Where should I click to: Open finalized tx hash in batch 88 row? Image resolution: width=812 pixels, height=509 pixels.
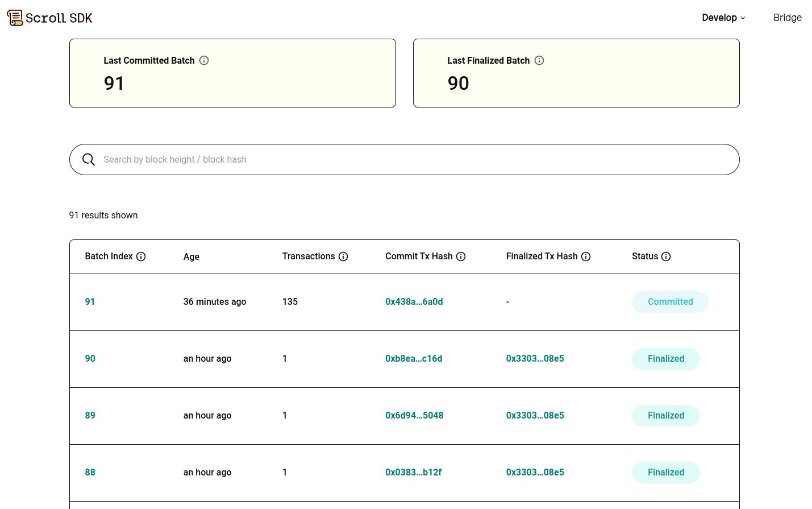click(x=535, y=473)
